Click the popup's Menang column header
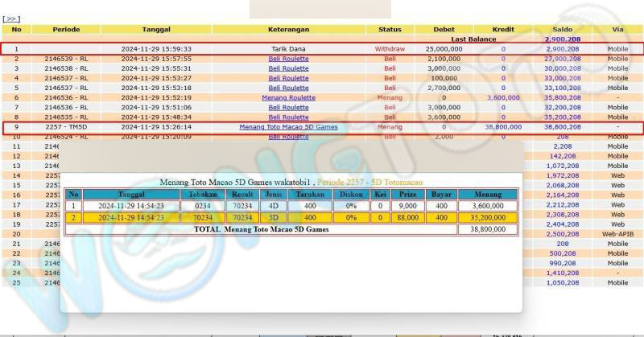Screen dimensions: 644x337 tap(486, 195)
